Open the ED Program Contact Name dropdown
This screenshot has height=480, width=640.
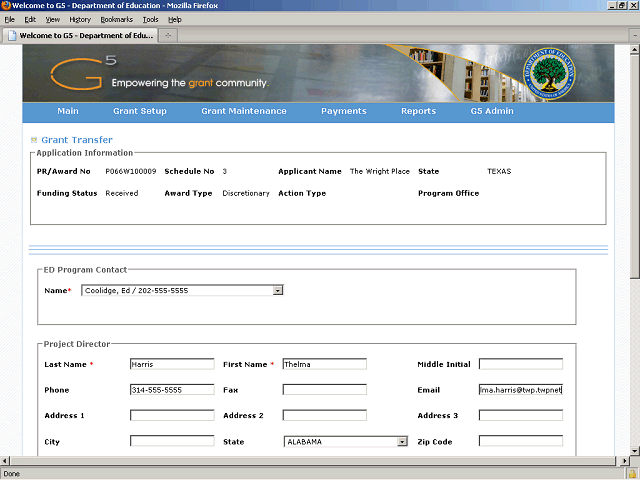click(278, 291)
